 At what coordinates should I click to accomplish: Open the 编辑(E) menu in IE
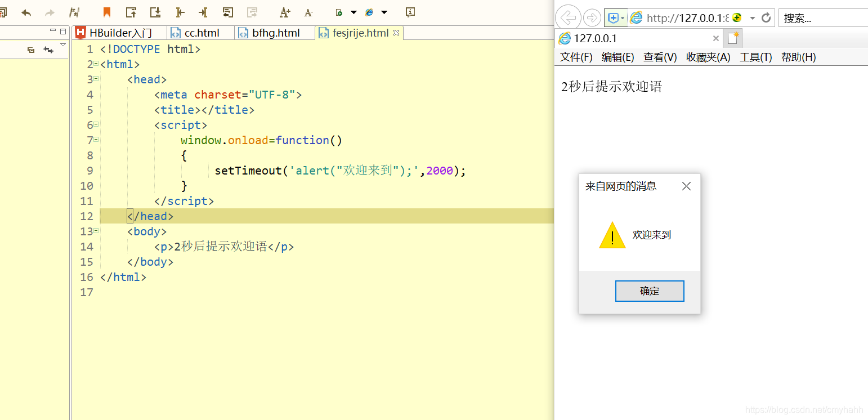click(618, 57)
